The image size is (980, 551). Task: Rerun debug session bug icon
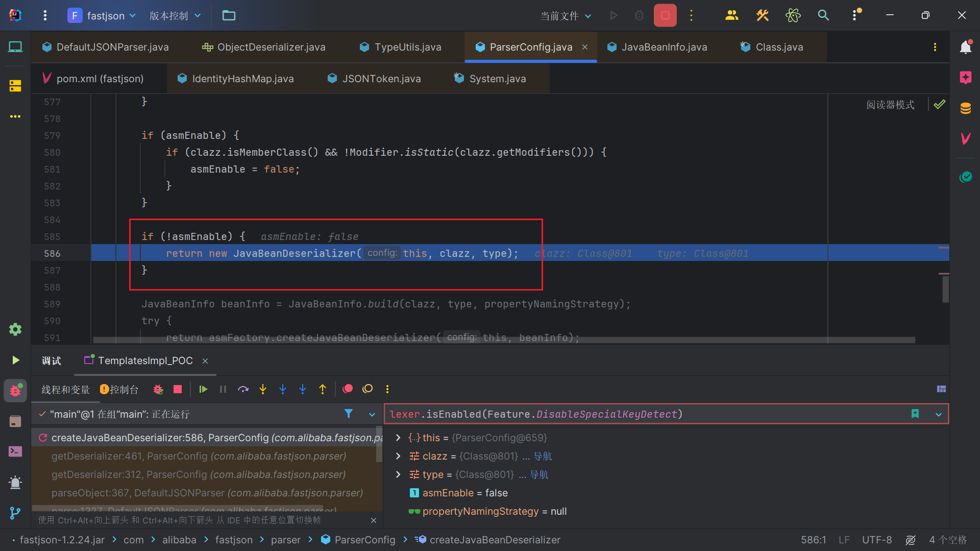pos(158,390)
